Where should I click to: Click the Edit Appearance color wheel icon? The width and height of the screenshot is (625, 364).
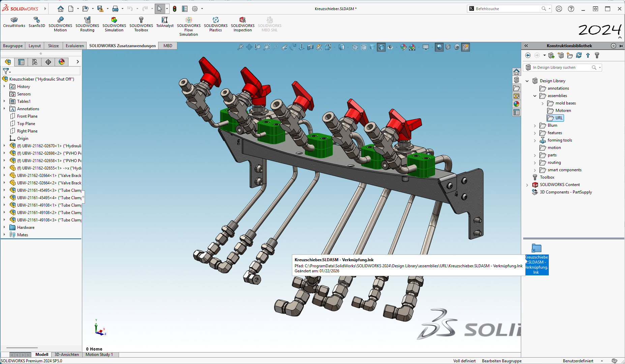point(404,47)
